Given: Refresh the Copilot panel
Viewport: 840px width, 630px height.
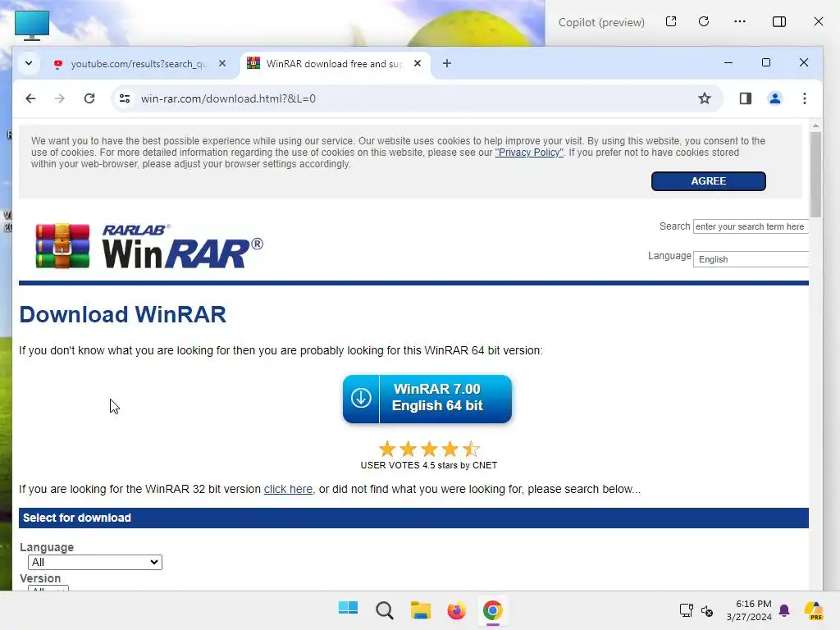Looking at the screenshot, I should (704, 21).
